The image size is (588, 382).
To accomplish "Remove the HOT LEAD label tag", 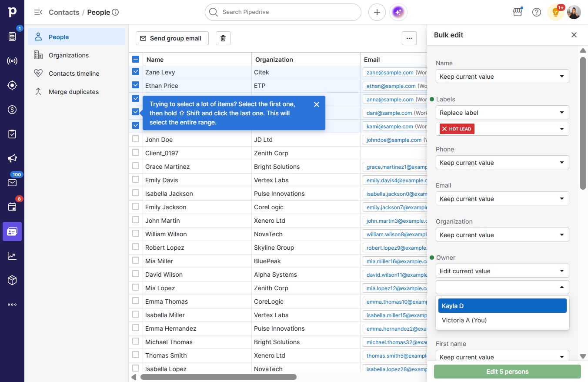I will tap(444, 129).
